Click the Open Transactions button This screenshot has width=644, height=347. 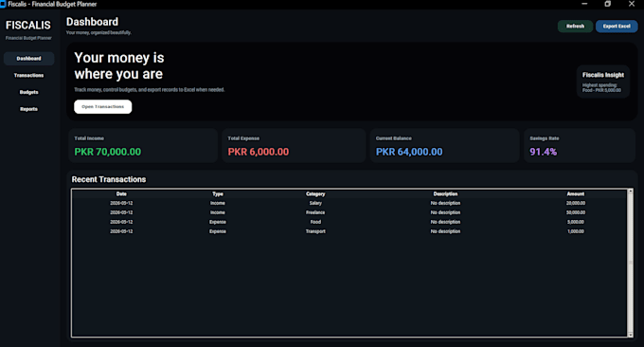tap(102, 106)
